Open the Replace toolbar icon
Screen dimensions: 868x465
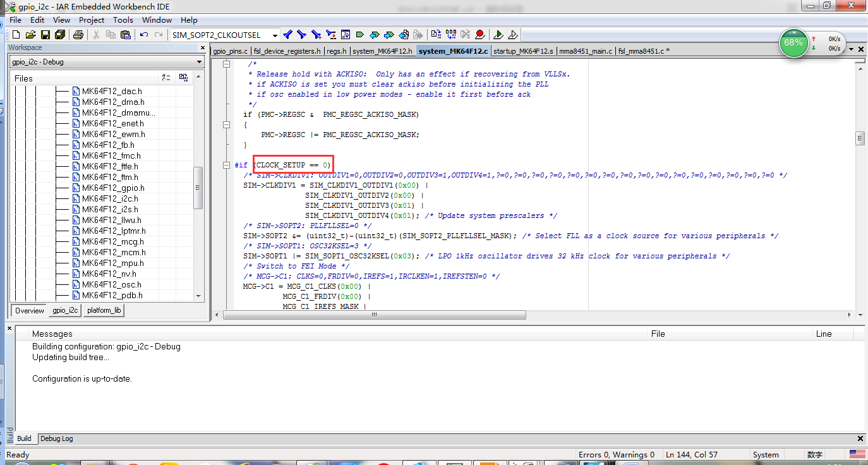(330, 35)
